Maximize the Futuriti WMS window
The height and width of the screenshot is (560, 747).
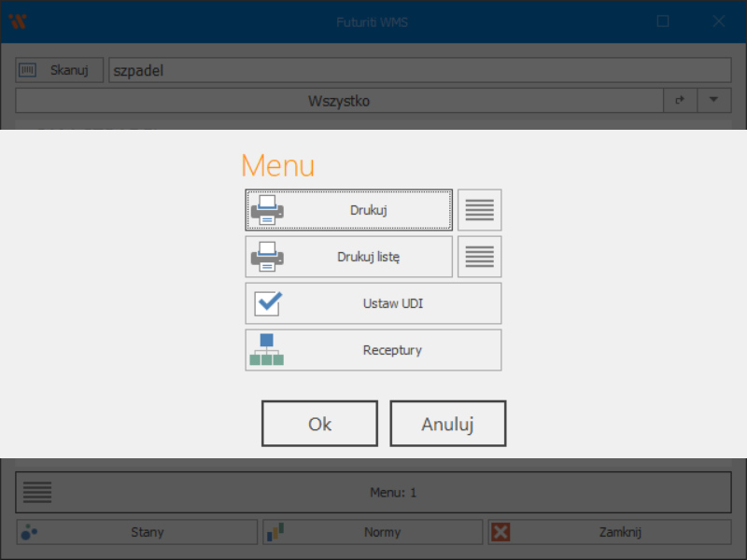tap(663, 21)
